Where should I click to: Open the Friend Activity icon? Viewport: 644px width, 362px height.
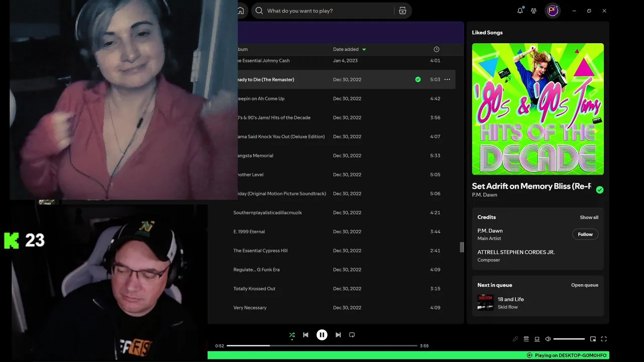(x=534, y=11)
